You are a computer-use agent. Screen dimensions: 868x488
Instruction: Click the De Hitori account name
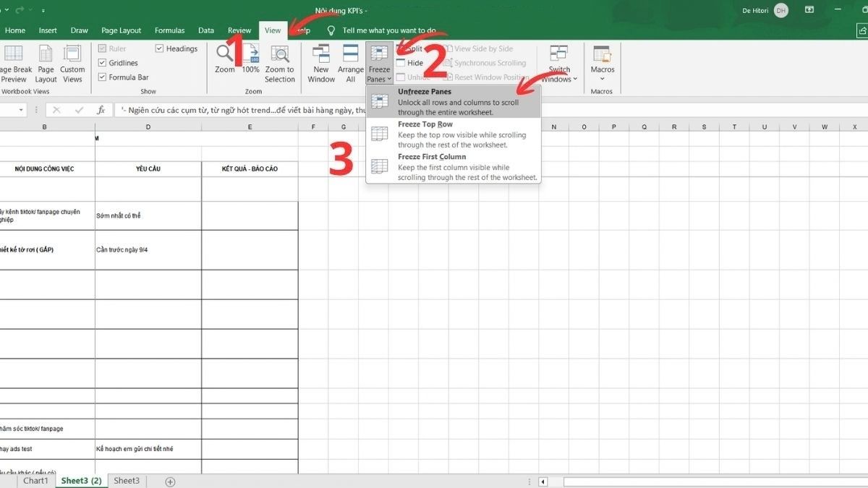(756, 11)
